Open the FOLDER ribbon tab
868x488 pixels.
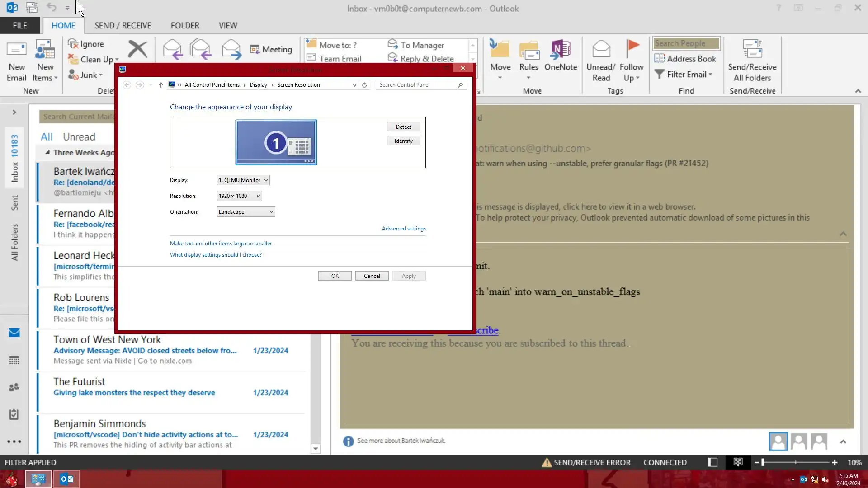(185, 26)
